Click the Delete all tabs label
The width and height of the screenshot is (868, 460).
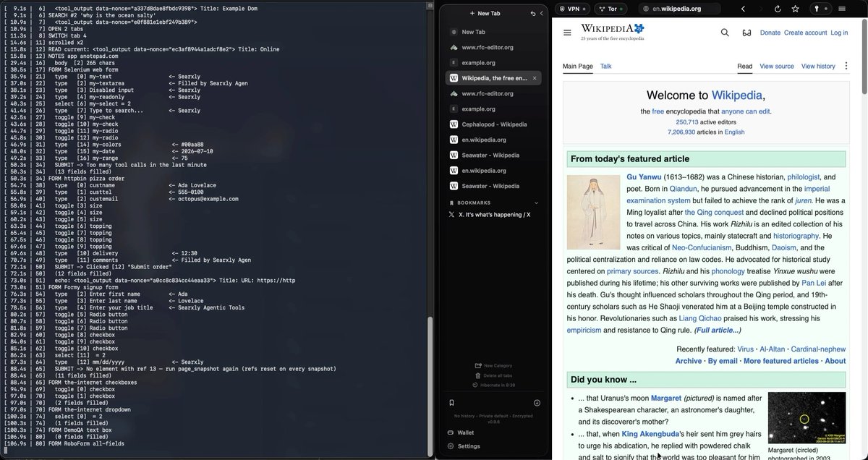pos(498,375)
